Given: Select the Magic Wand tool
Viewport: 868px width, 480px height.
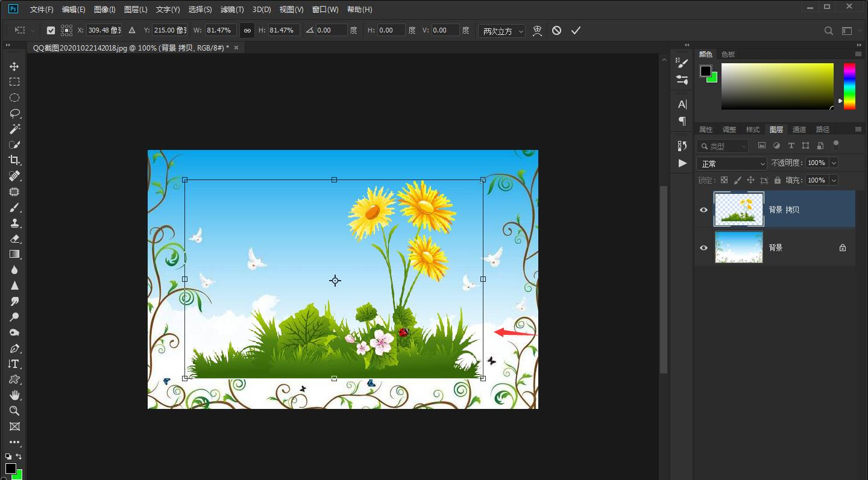Looking at the screenshot, I should click(x=14, y=129).
